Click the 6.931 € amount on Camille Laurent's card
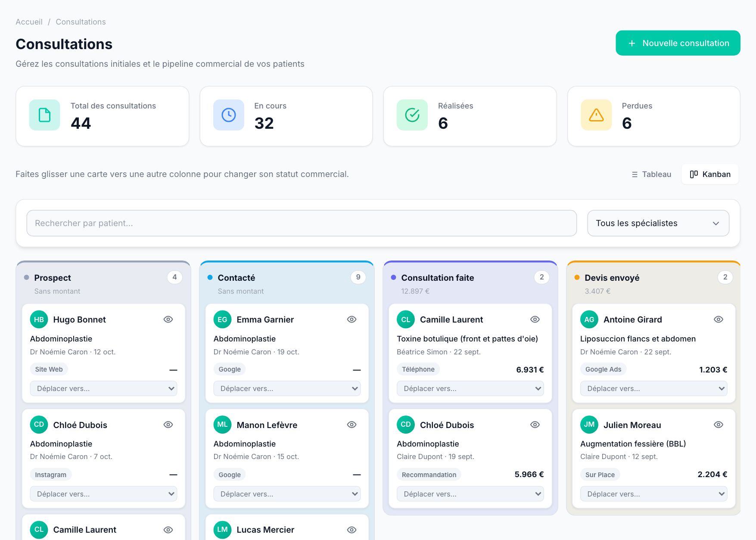This screenshot has width=756, height=540. pyautogui.click(x=530, y=370)
